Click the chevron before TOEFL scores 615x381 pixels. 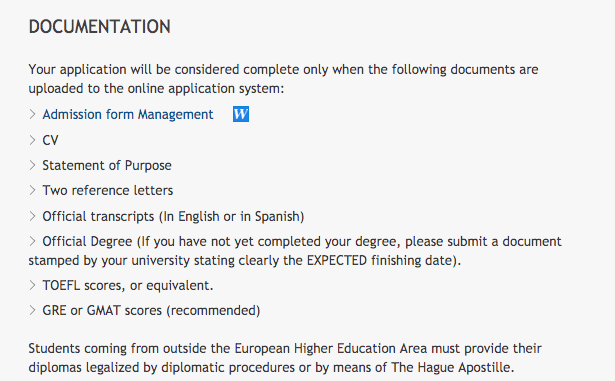(x=32, y=285)
